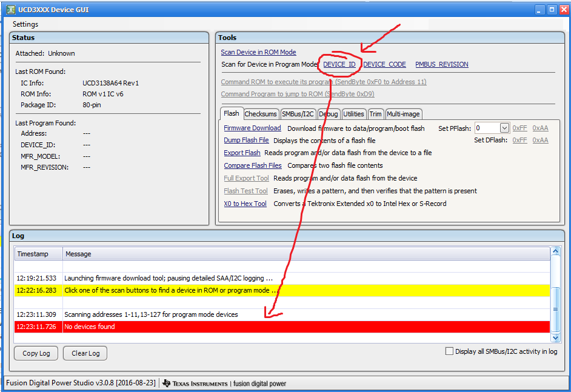Image resolution: width=571 pixels, height=392 pixels.
Task: Click the Flash Test Tool link
Action: [x=246, y=191]
